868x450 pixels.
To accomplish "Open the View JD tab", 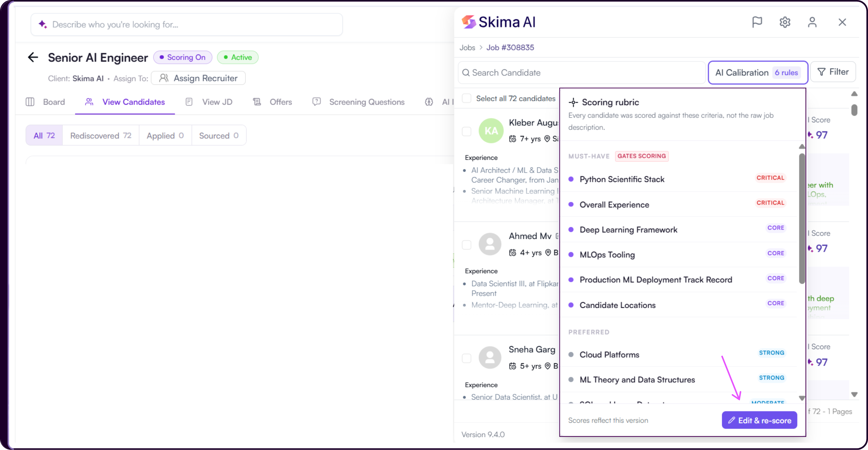I will click(209, 102).
